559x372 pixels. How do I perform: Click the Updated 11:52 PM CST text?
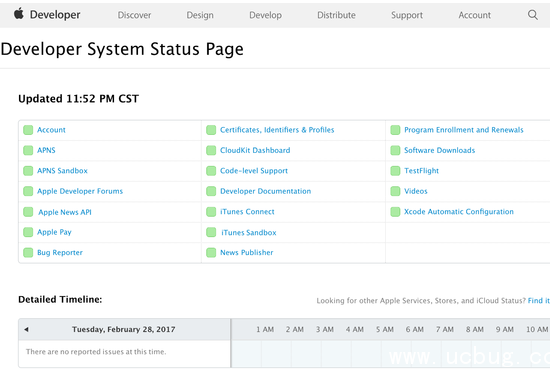(78, 98)
